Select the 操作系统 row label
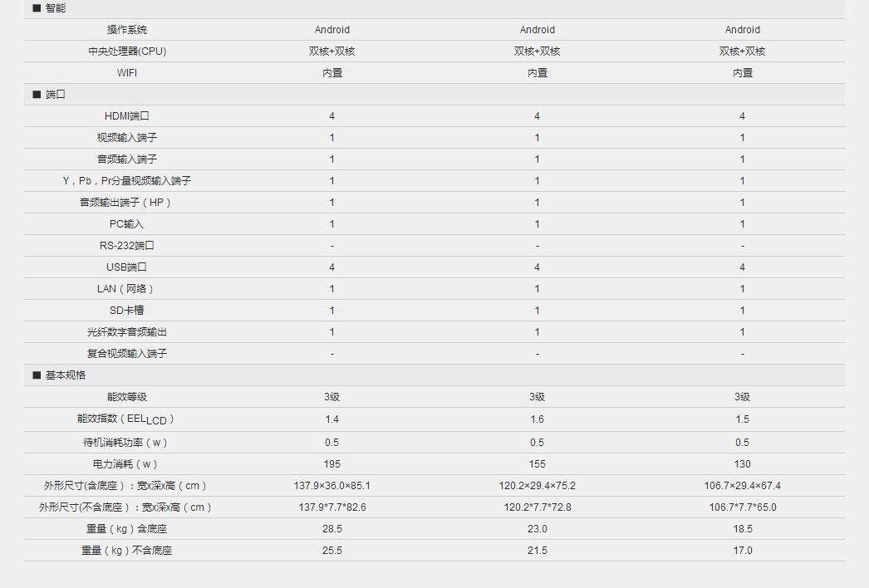The image size is (869, 588). click(127, 30)
